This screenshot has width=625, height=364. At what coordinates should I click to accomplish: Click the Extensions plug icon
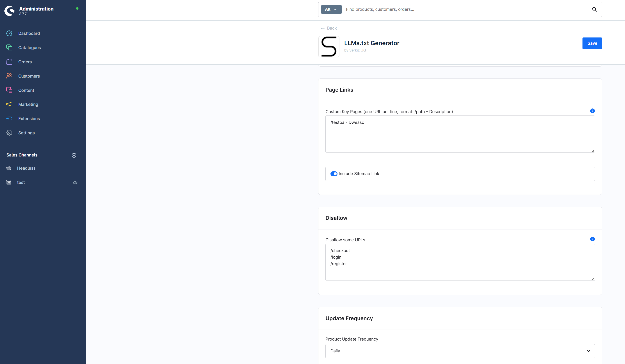coord(9,119)
